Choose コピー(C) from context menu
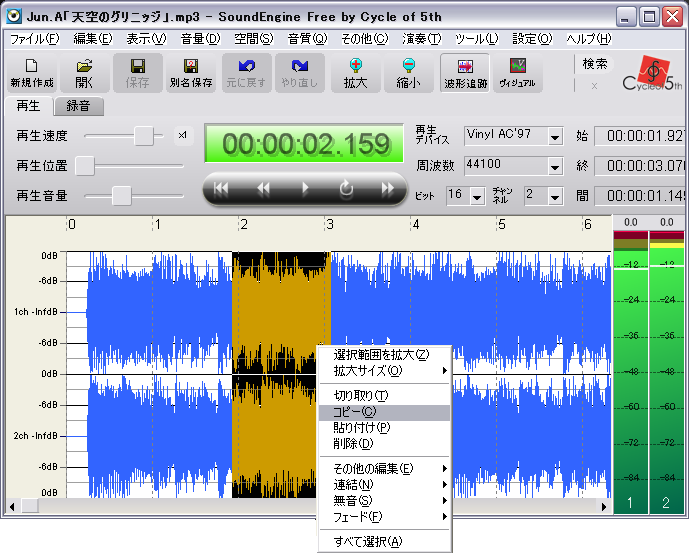This screenshot has height=553, width=689. tap(384, 412)
